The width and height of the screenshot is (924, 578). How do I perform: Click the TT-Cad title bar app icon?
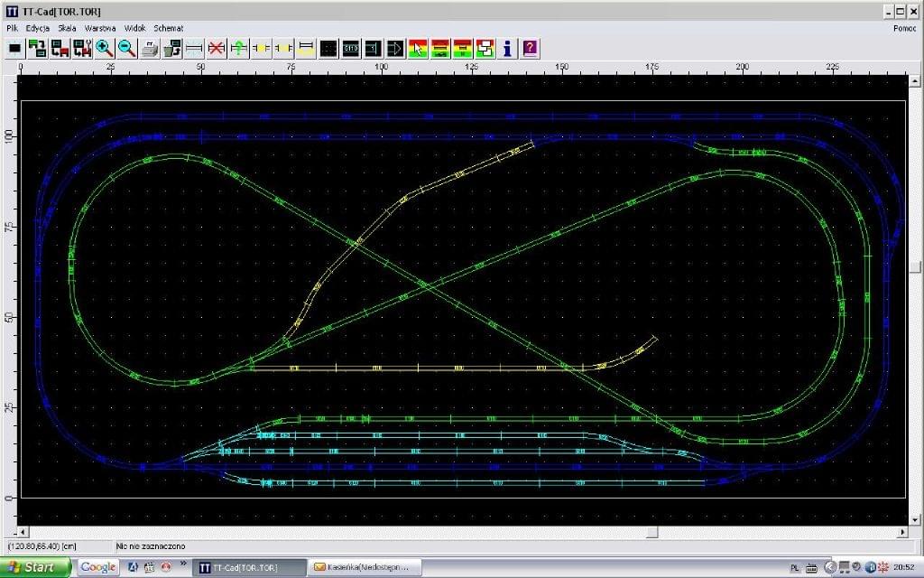(x=12, y=11)
